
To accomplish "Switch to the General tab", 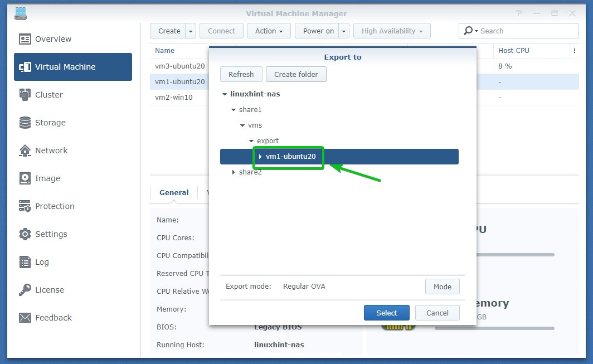I will [174, 193].
